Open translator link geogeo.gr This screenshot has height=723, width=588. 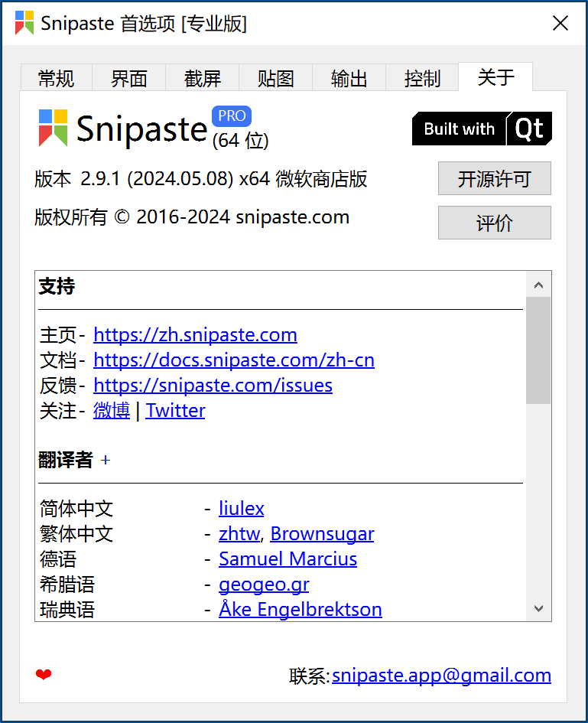pyautogui.click(x=264, y=585)
